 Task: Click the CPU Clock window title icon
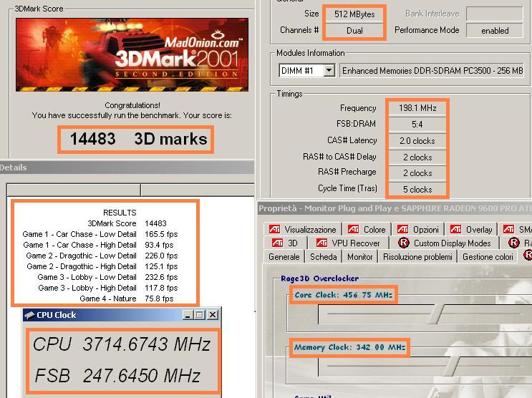(29, 315)
